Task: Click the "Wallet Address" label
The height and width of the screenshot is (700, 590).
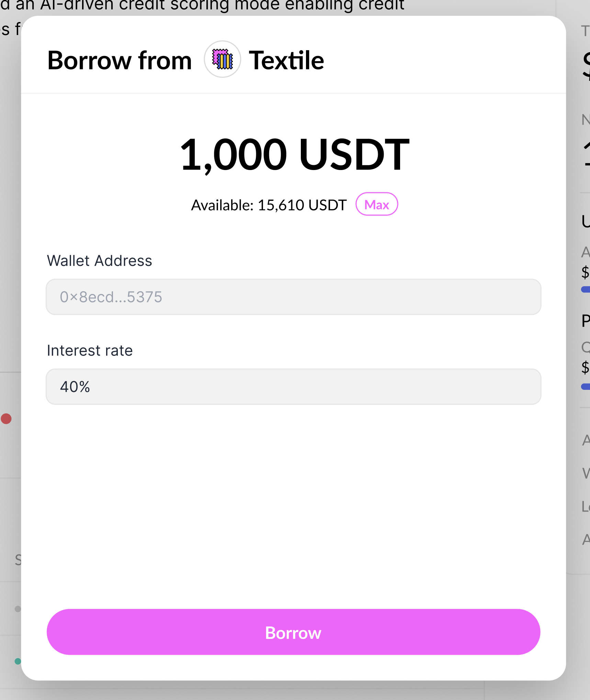Action: coord(100,261)
